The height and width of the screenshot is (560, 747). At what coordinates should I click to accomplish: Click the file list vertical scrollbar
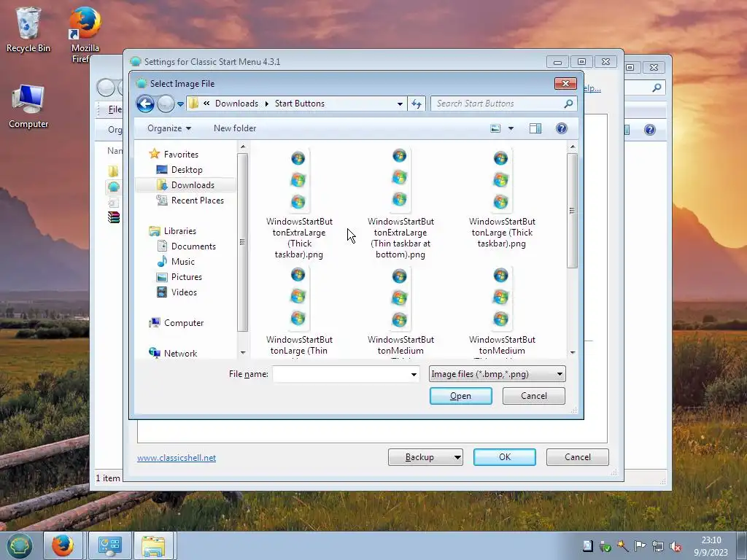[572, 211]
